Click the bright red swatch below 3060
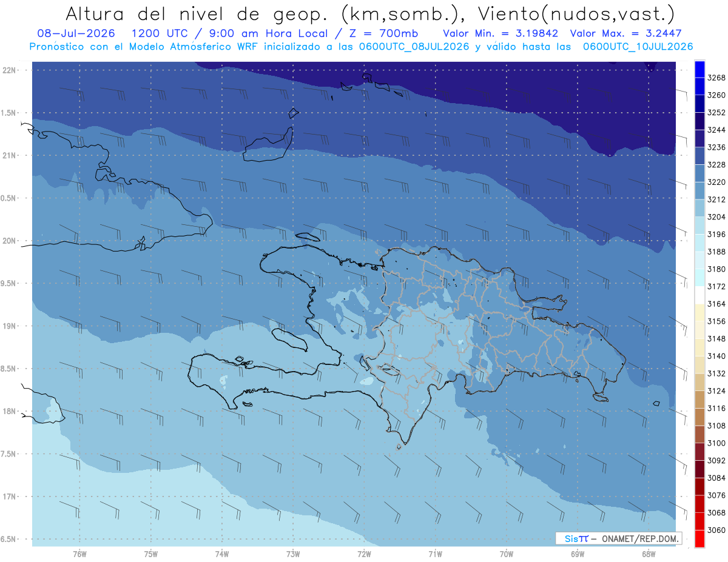This screenshot has width=728, height=562. click(699, 538)
